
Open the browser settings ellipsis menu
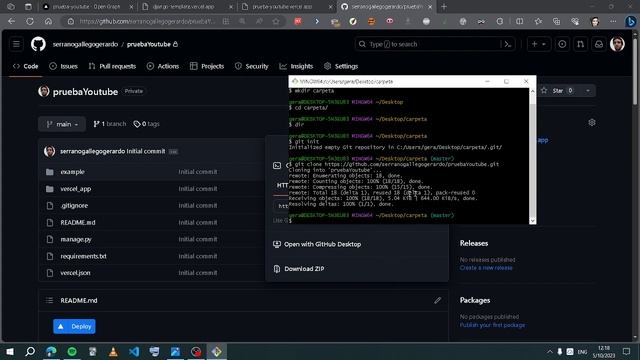pos(613,21)
